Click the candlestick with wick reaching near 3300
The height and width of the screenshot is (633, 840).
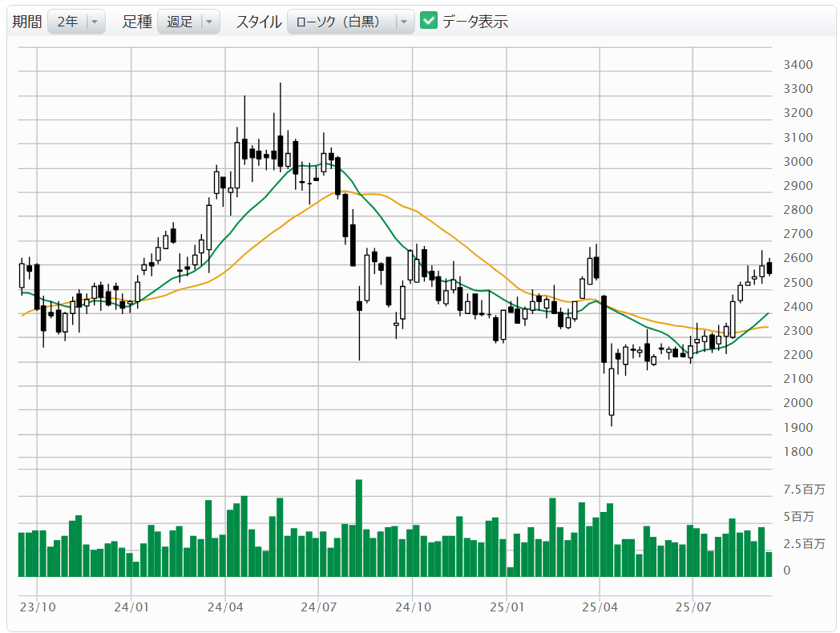pyautogui.click(x=280, y=144)
